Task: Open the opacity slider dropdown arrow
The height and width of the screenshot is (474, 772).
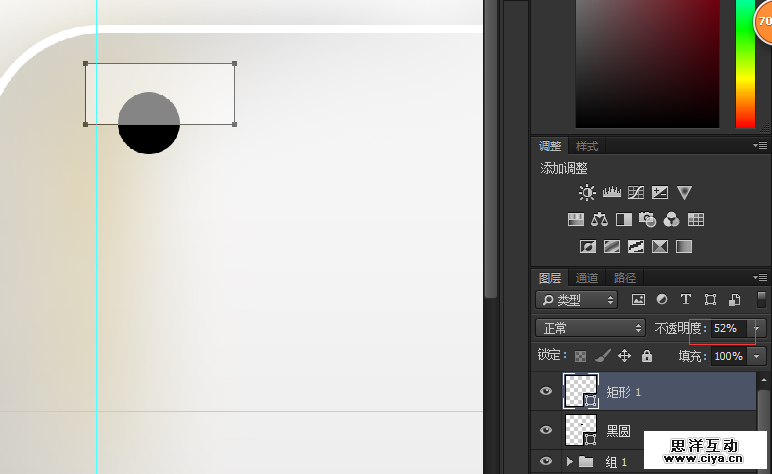Action: (758, 328)
